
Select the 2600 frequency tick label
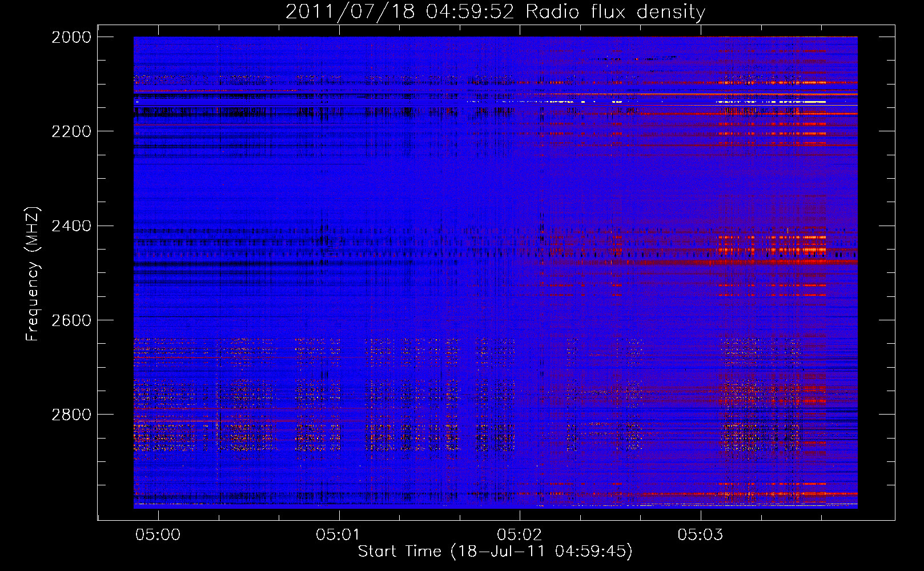point(71,320)
